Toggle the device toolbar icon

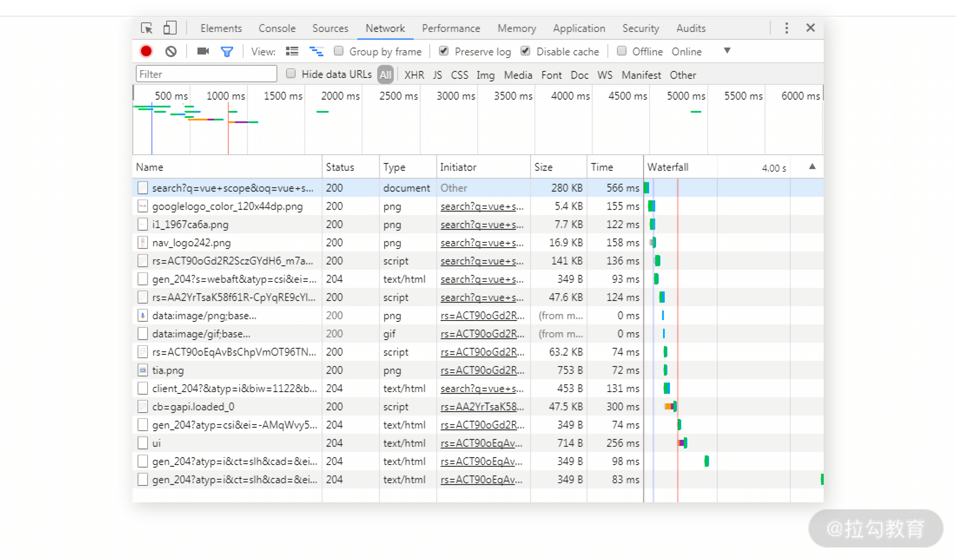click(170, 28)
